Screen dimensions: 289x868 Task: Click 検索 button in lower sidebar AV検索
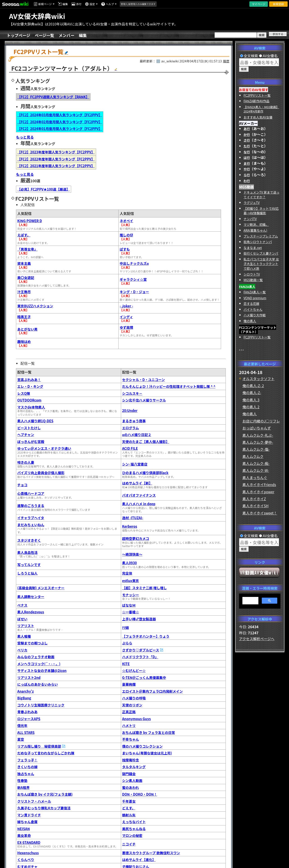(244, 549)
